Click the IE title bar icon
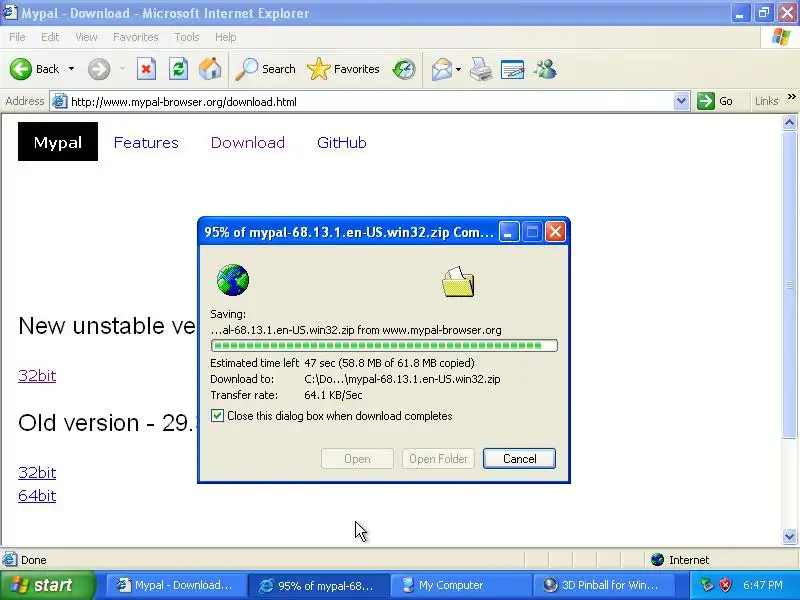800x600 pixels. click(10, 12)
